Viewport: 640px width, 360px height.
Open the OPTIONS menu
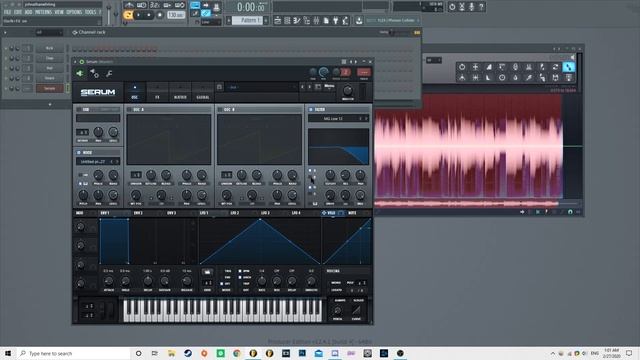pos(74,12)
